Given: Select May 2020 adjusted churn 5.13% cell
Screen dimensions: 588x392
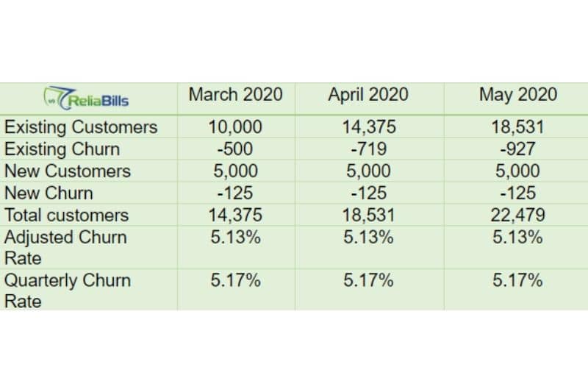Looking at the screenshot, I should click(x=517, y=237).
